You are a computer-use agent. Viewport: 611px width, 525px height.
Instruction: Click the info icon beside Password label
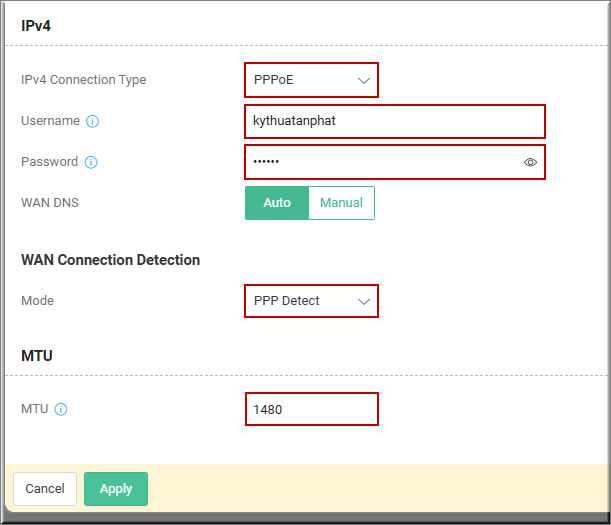(91, 162)
